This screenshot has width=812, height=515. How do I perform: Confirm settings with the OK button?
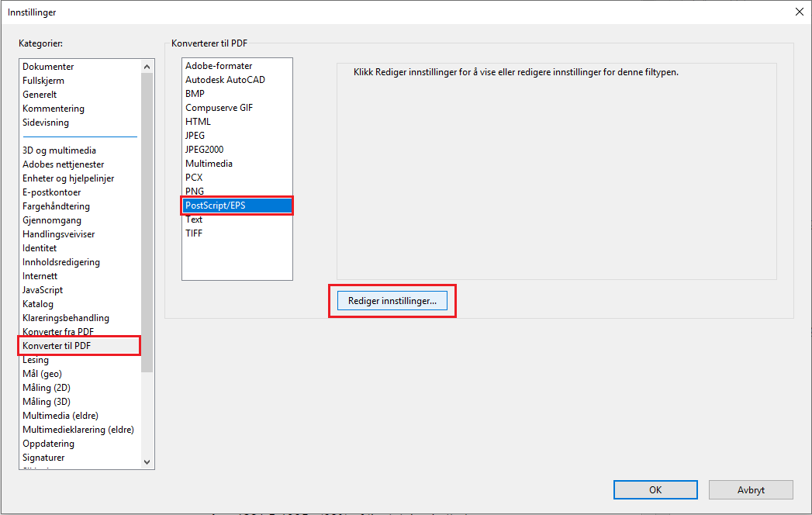(x=655, y=489)
